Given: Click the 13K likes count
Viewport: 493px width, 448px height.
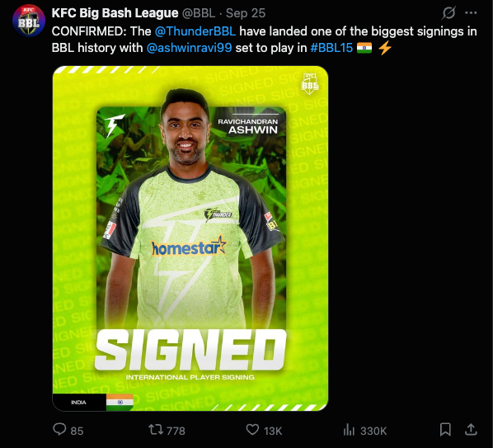Looking at the screenshot, I should coord(273,431).
